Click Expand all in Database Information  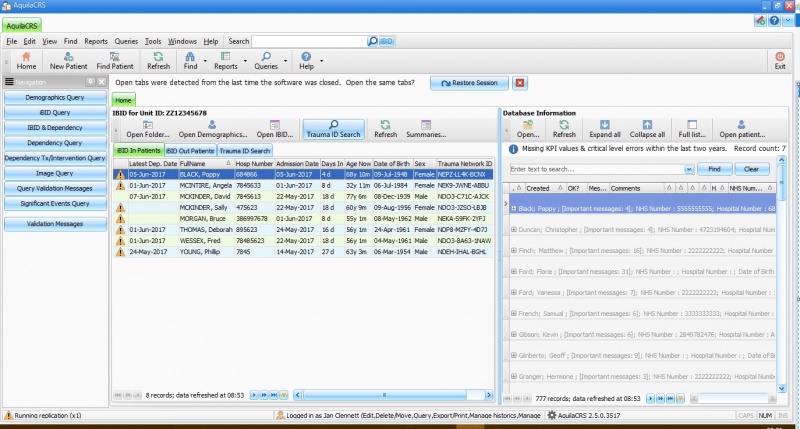coord(604,128)
